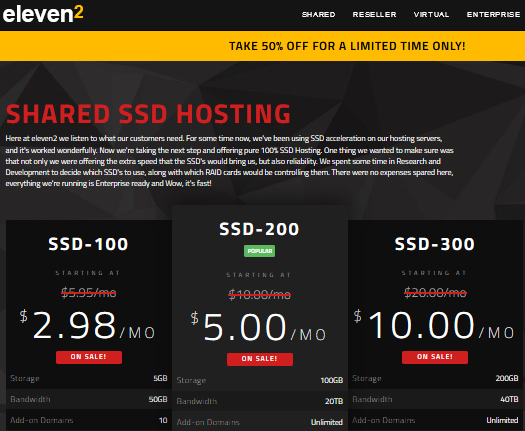Click the $10.00/mo price

tap(434, 325)
